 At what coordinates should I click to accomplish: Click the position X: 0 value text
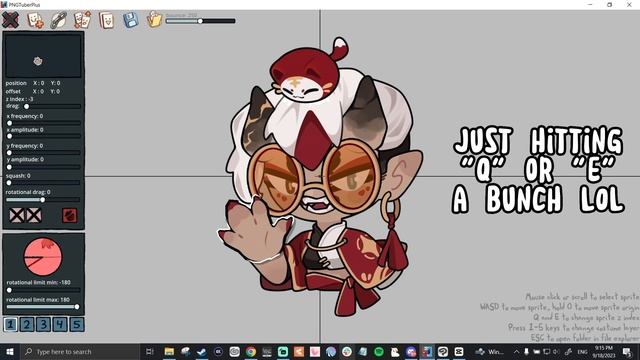pos(38,83)
